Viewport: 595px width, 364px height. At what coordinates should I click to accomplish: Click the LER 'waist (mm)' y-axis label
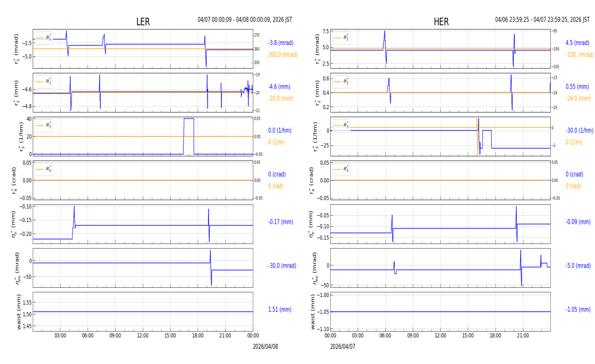18,312
